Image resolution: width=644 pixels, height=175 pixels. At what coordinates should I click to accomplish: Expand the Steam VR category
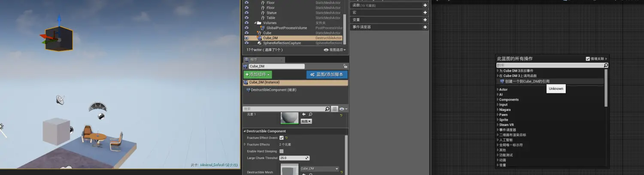point(498,125)
